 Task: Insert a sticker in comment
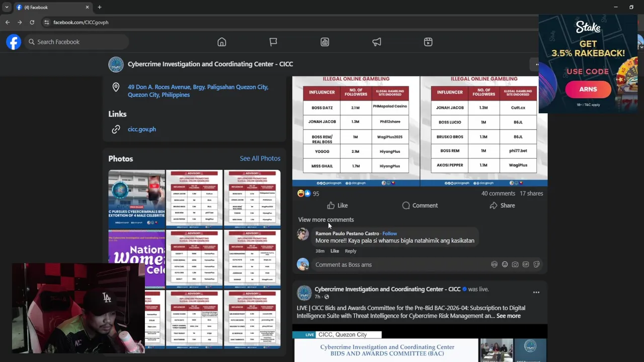pos(536,264)
